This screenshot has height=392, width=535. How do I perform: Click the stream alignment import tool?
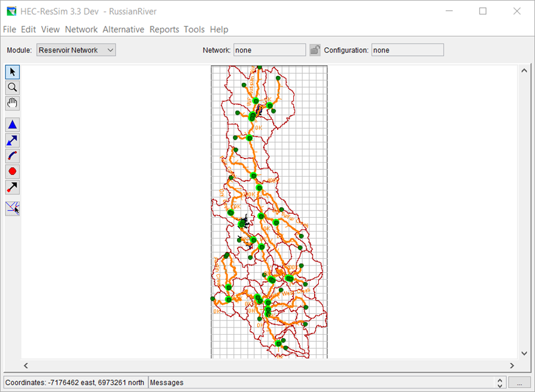(13, 208)
